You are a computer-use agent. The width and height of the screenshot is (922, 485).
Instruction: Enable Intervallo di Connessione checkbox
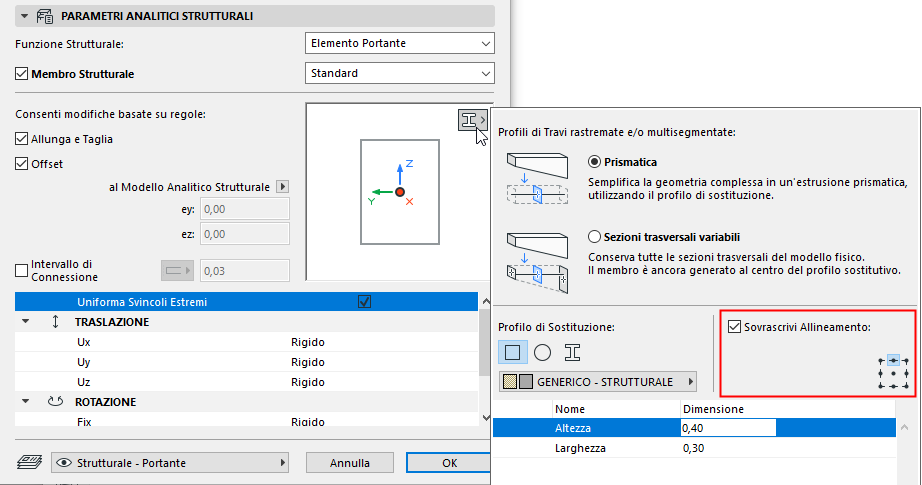[x=22, y=270]
